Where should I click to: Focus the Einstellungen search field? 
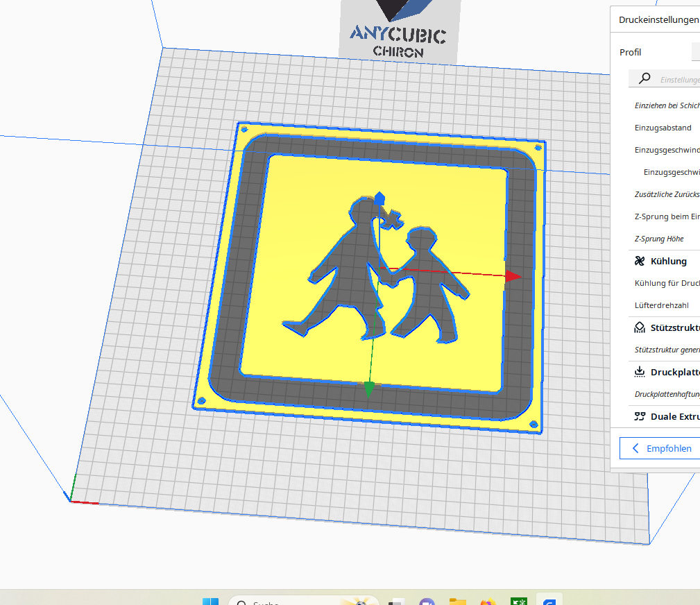(665, 79)
